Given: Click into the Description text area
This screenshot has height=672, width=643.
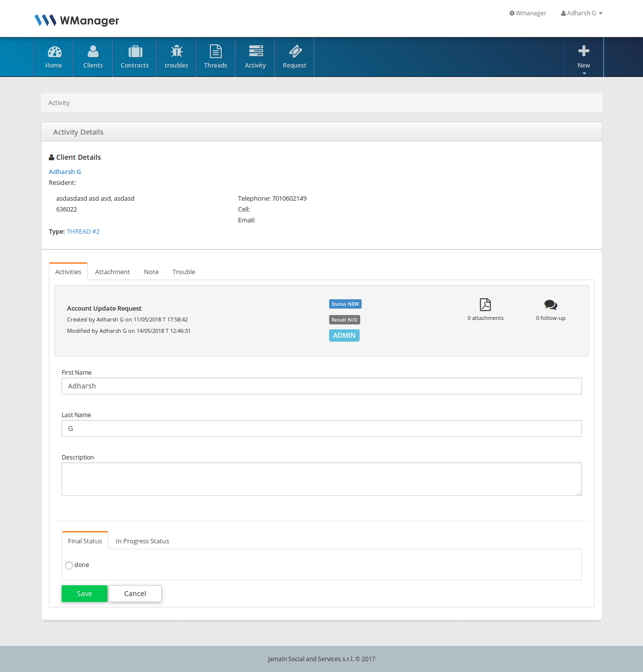Looking at the screenshot, I should (x=321, y=479).
